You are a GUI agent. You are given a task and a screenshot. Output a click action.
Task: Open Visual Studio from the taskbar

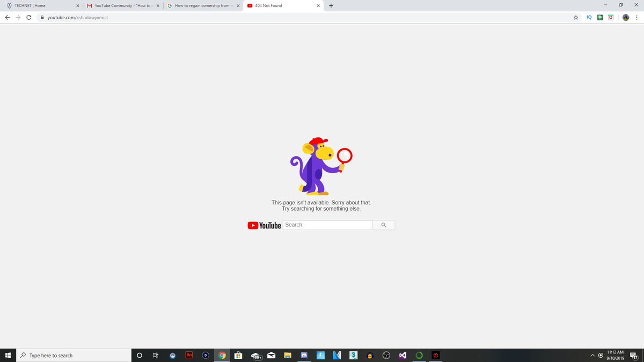pos(402,355)
